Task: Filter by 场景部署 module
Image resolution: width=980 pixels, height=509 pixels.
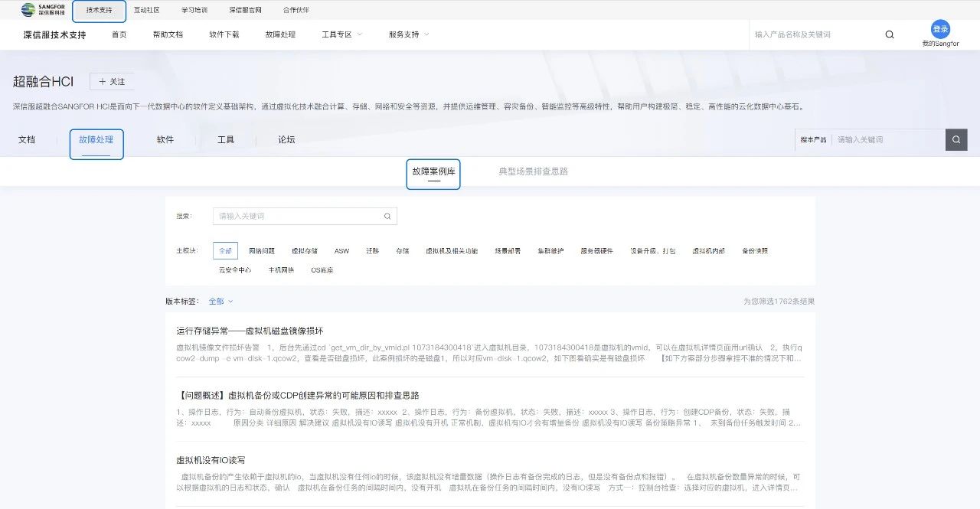Action: [x=508, y=251]
